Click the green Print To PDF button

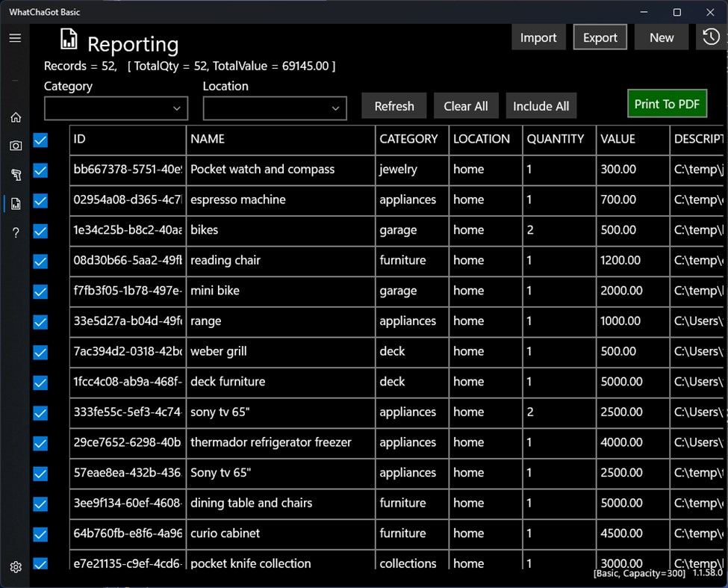click(x=667, y=104)
